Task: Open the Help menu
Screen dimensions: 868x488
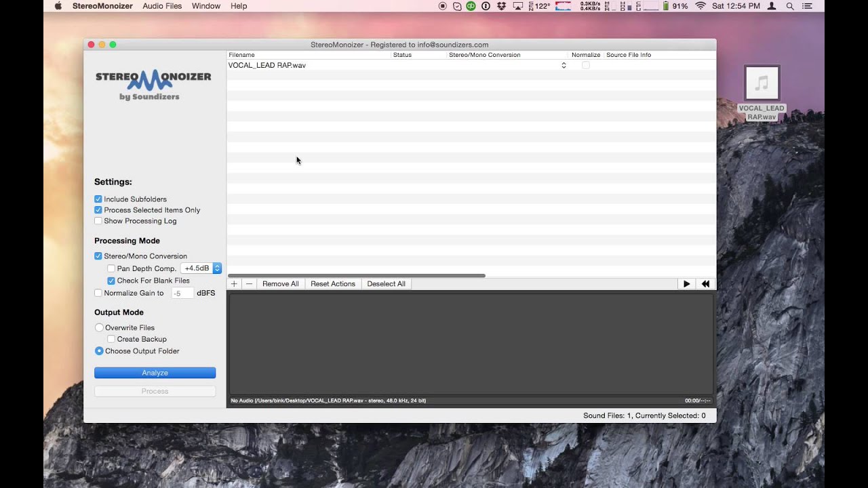Action: click(x=239, y=6)
